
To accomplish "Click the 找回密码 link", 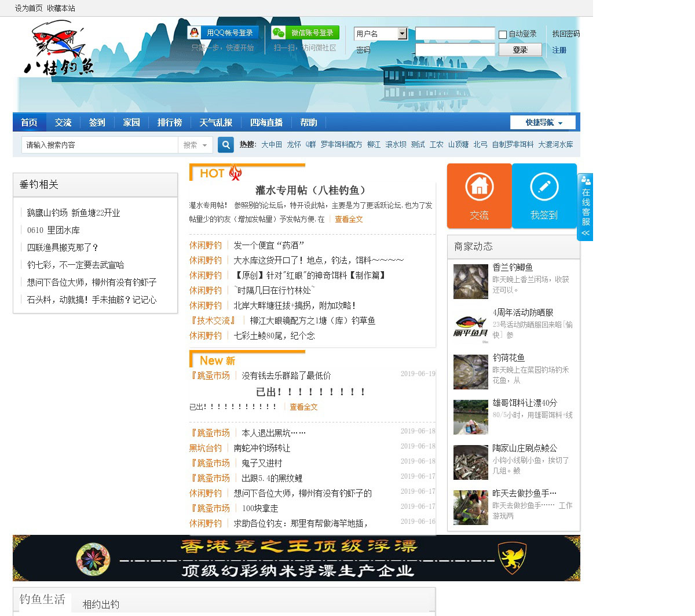I will [565, 34].
